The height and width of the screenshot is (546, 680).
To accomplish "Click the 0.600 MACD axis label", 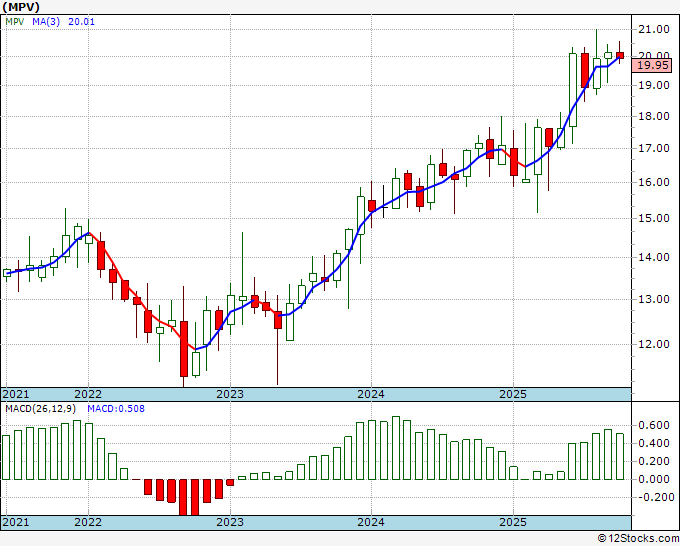I will coord(654,425).
